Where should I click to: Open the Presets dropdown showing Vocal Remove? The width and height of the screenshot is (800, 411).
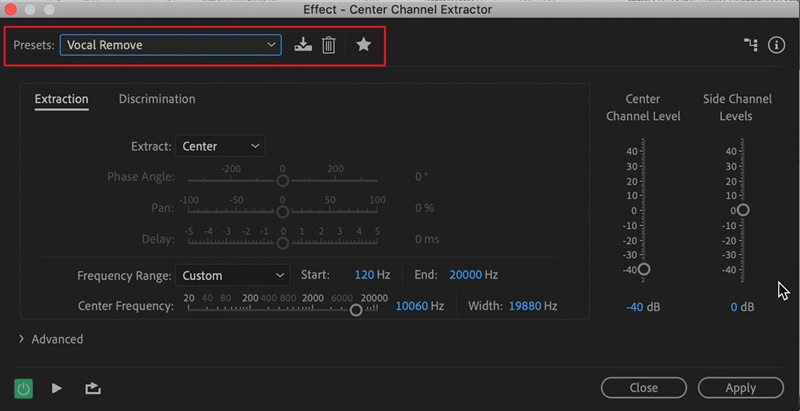click(170, 45)
